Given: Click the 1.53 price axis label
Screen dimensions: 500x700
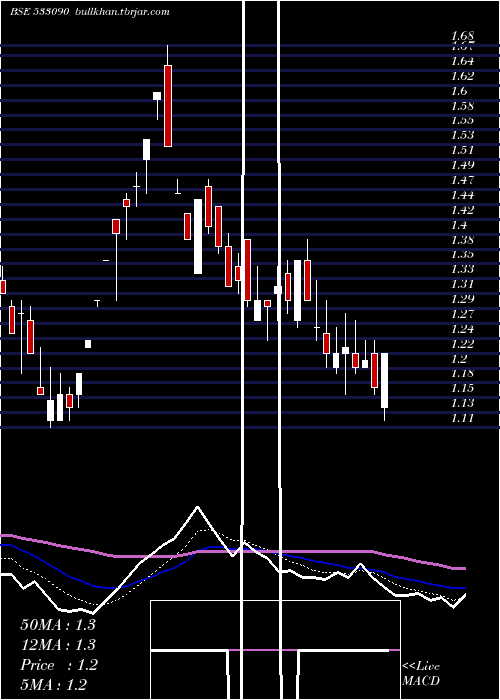Looking at the screenshot, I should point(462,135).
